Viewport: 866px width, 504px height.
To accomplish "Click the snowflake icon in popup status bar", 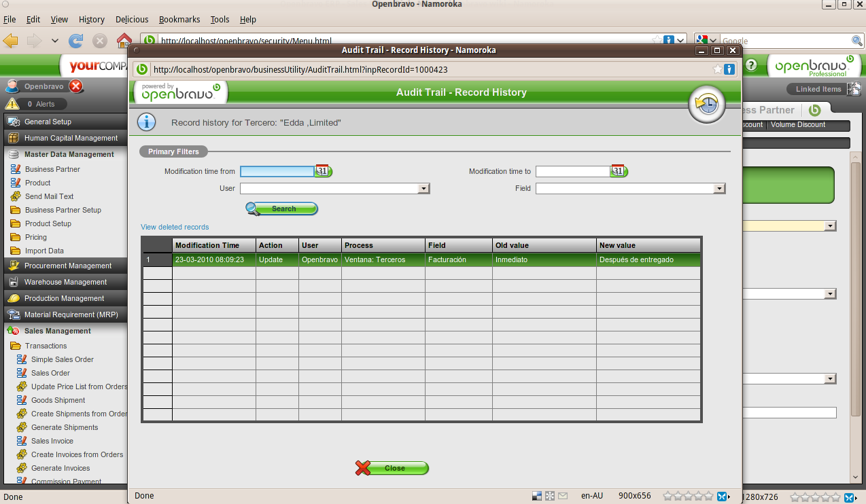I will pyautogui.click(x=550, y=496).
